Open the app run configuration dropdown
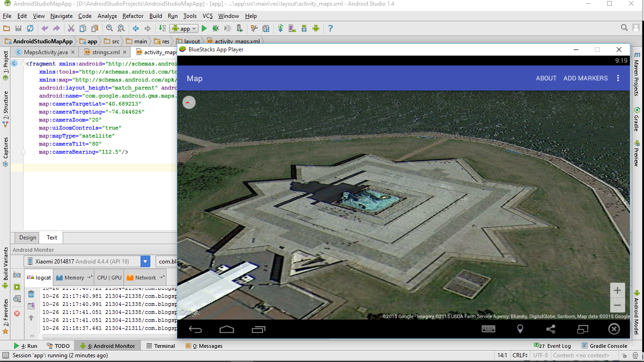Viewport: 644px width, 362px height. [x=184, y=28]
